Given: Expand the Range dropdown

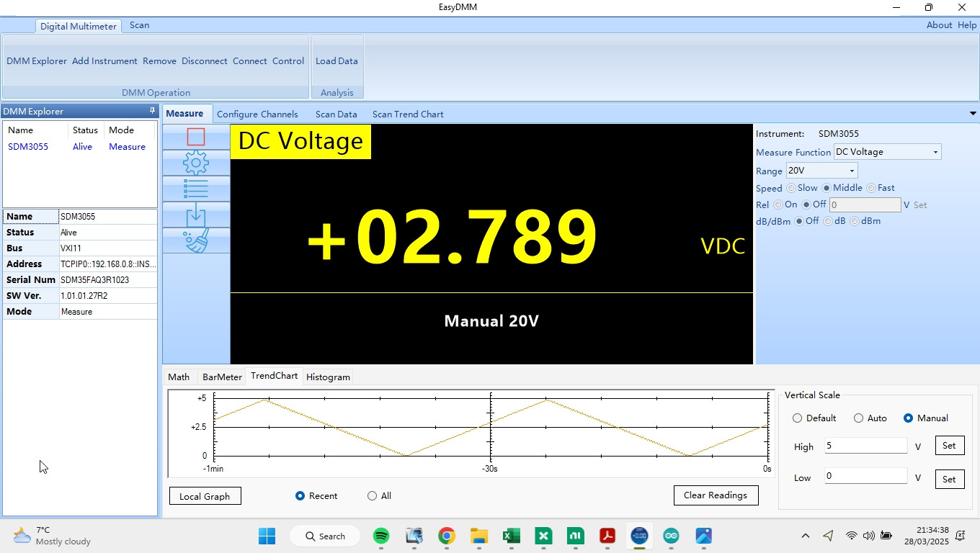Looking at the screenshot, I should pyautogui.click(x=851, y=171).
